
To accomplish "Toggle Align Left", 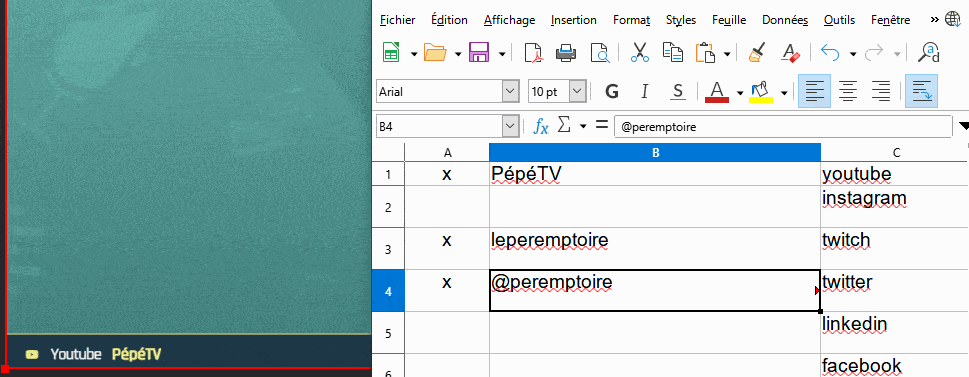I will [815, 91].
